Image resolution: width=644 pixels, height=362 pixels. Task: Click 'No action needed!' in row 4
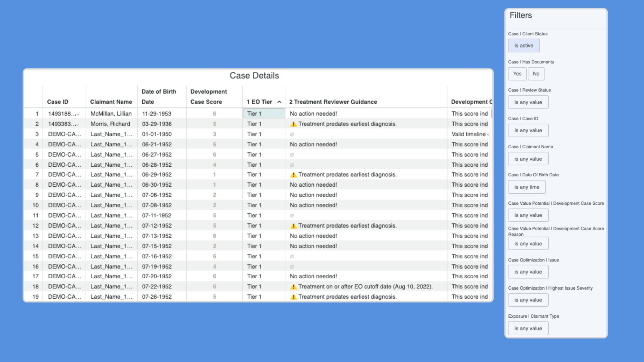point(313,144)
